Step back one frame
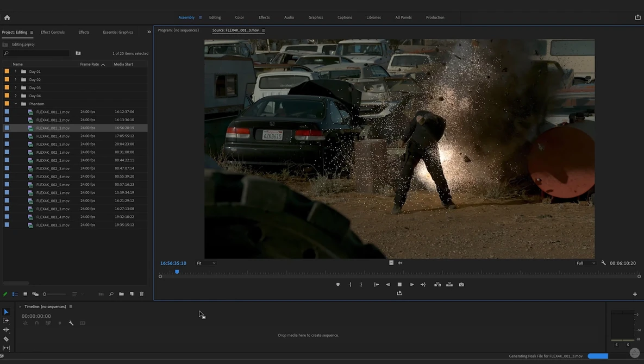This screenshot has height=364, width=644. coord(388,284)
